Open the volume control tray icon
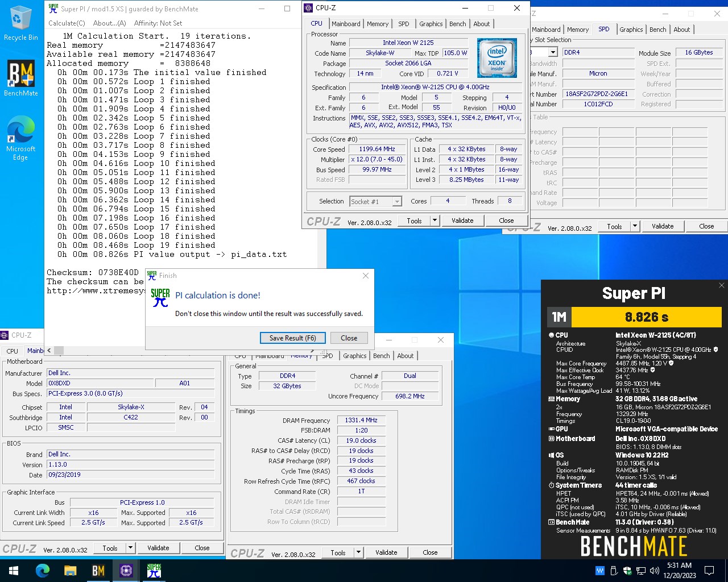 [x=655, y=570]
